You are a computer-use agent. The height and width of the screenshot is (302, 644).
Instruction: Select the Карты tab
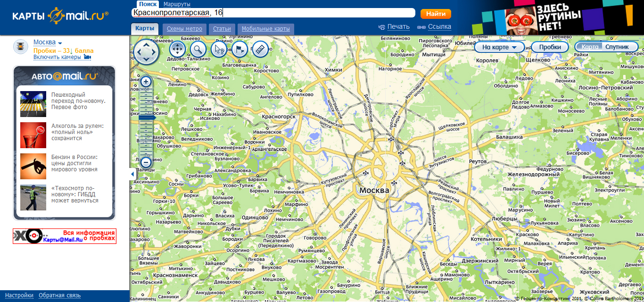tap(145, 28)
